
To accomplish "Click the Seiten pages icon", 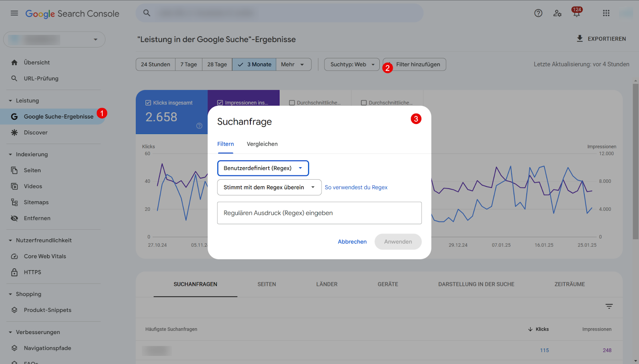I will click(x=14, y=170).
